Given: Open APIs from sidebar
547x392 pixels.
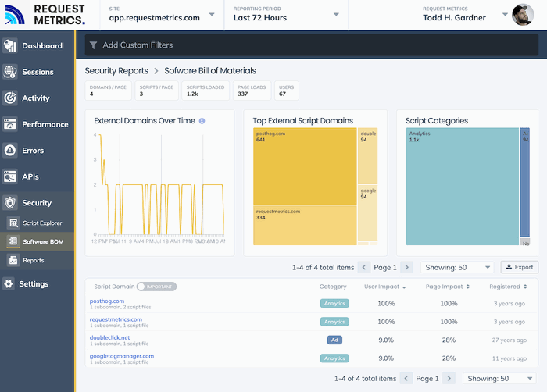Looking at the screenshot, I should pos(38,176).
